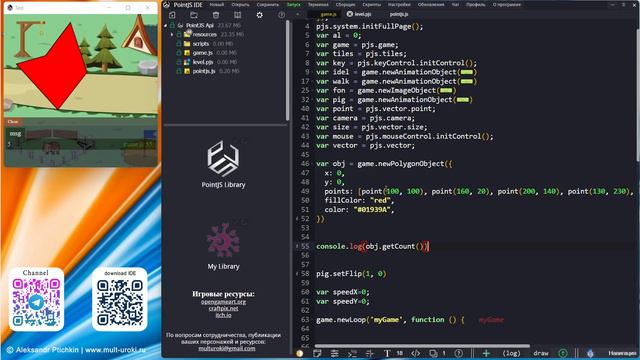Screen dimensions: 640x360
Task: Open the Терминал menu
Action: [x=318, y=4]
